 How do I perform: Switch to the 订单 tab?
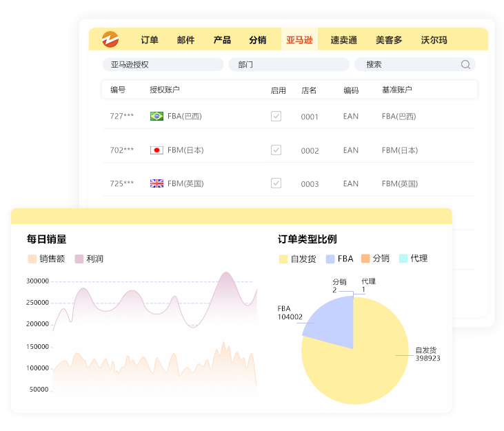150,40
